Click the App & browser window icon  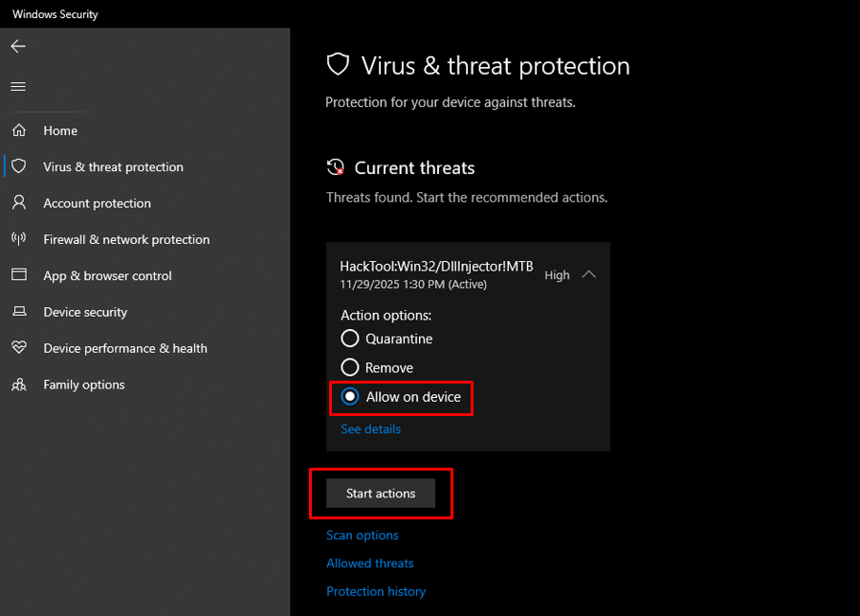[x=19, y=275]
